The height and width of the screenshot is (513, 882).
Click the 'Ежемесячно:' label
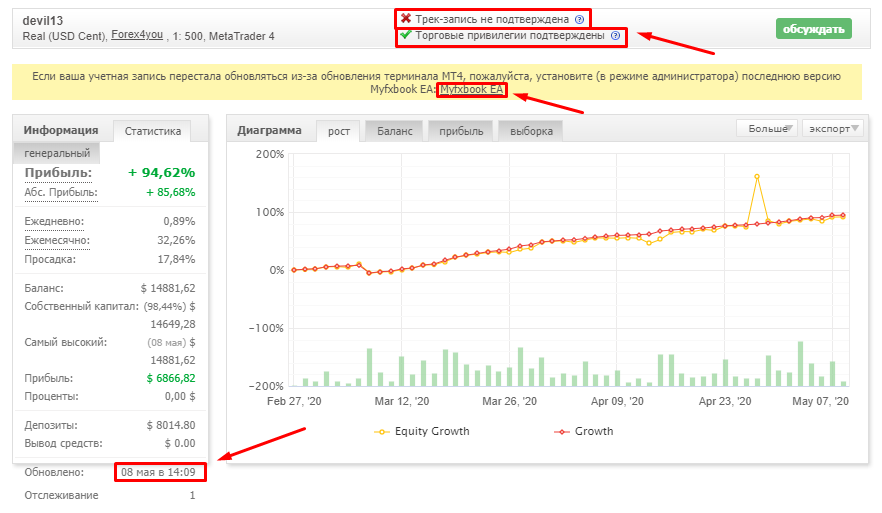click(57, 240)
